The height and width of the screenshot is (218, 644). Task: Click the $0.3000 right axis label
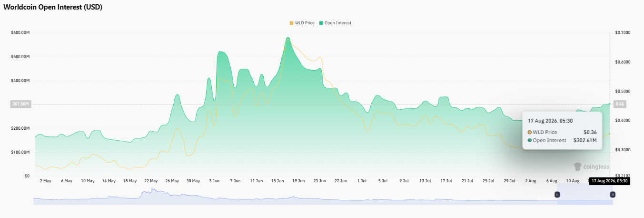[623, 150]
